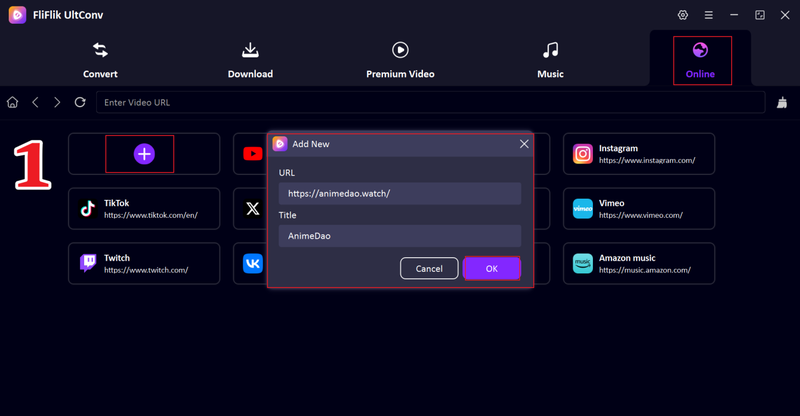Click the "Amazon music" tile title
The width and height of the screenshot is (800, 416).
(x=627, y=258)
